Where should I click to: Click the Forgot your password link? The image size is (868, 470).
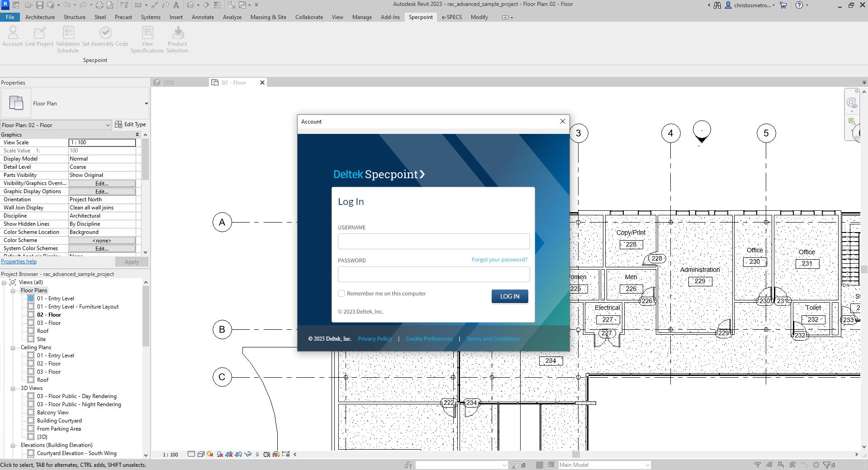(499, 260)
